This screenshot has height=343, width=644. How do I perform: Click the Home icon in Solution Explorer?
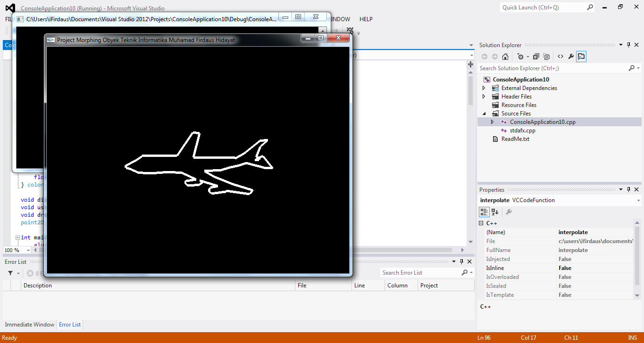click(x=505, y=57)
